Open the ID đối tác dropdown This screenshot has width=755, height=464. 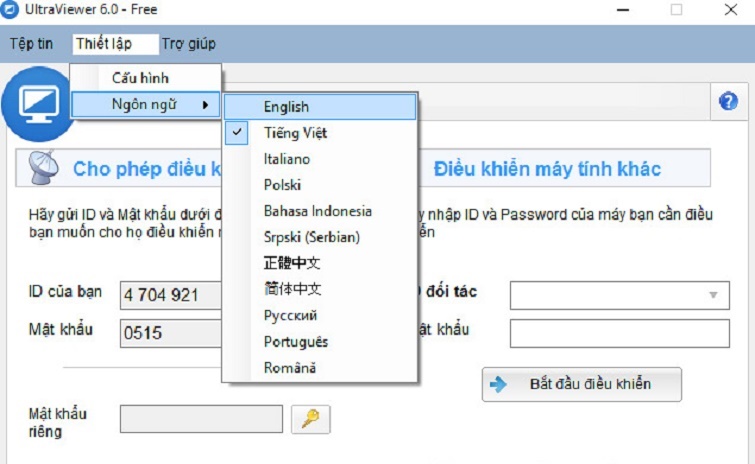click(712, 295)
